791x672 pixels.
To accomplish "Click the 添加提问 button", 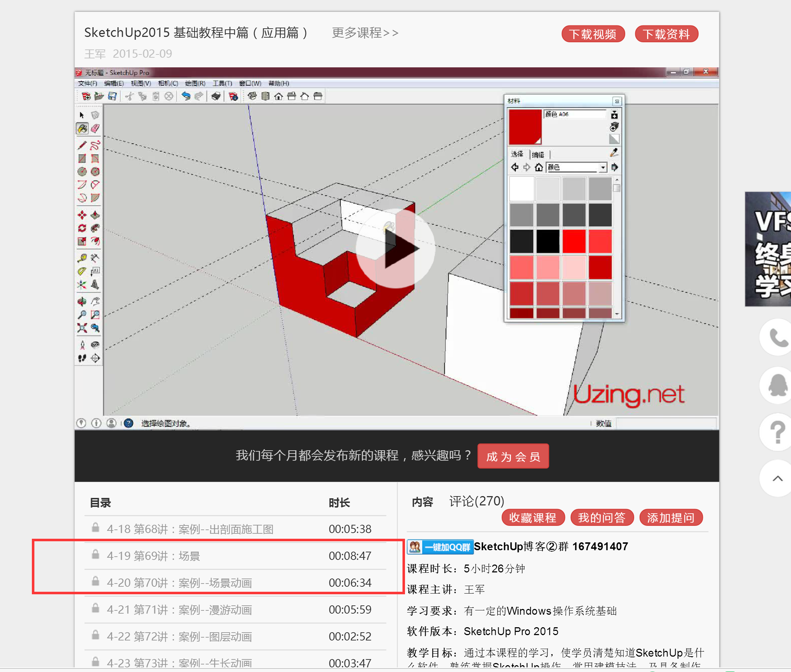I will coord(671,518).
